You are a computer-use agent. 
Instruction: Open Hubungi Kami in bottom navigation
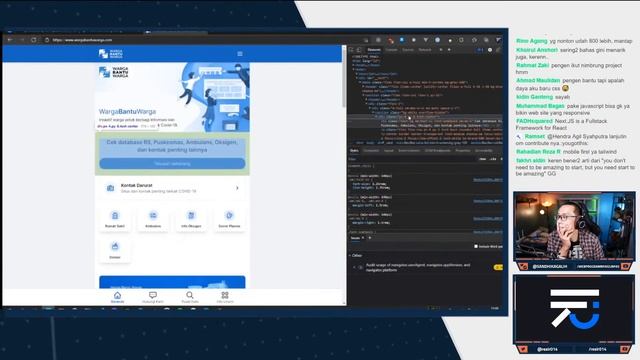(153, 297)
